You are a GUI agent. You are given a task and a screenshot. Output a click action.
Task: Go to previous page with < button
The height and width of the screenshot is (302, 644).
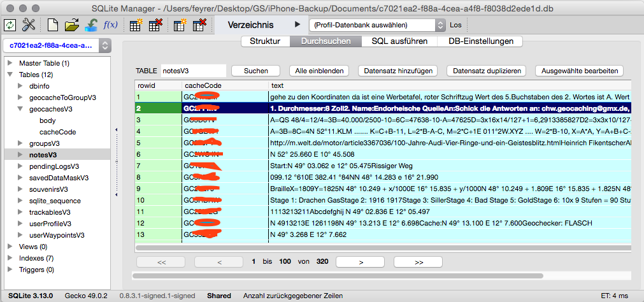(219, 262)
